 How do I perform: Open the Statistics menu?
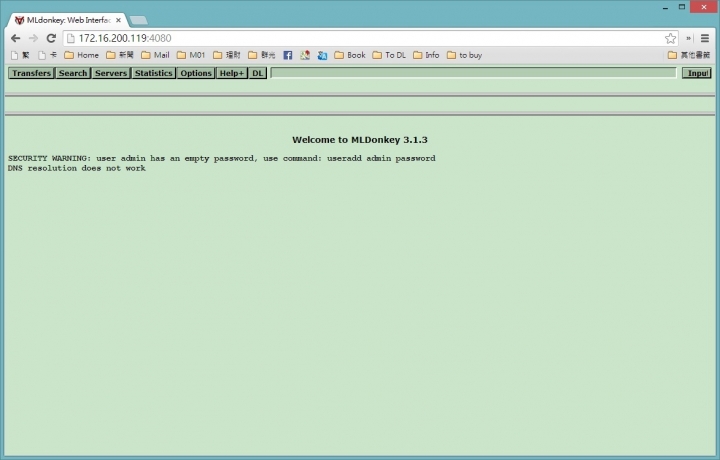click(x=153, y=73)
